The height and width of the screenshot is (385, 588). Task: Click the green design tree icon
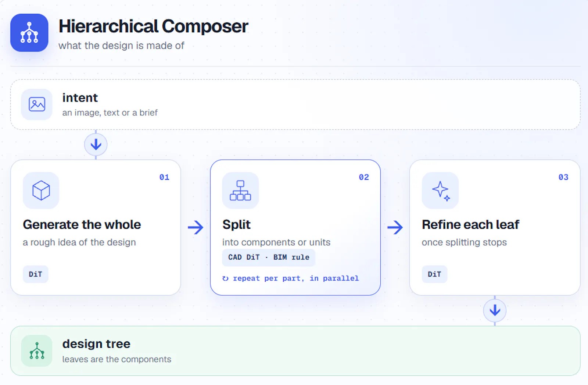[37, 351]
